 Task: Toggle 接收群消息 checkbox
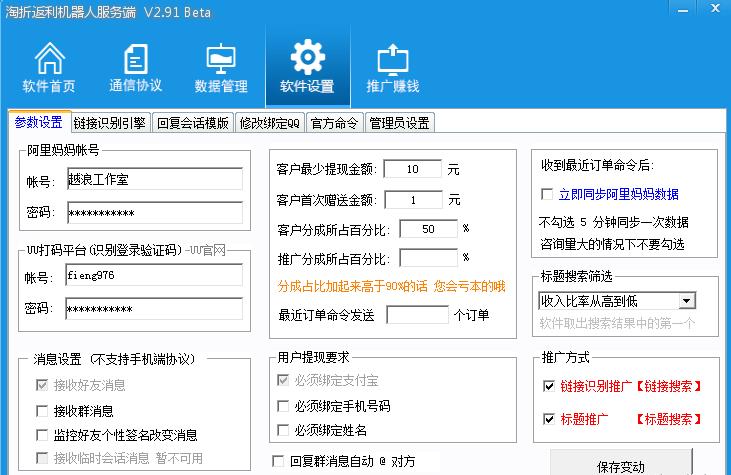point(42,411)
